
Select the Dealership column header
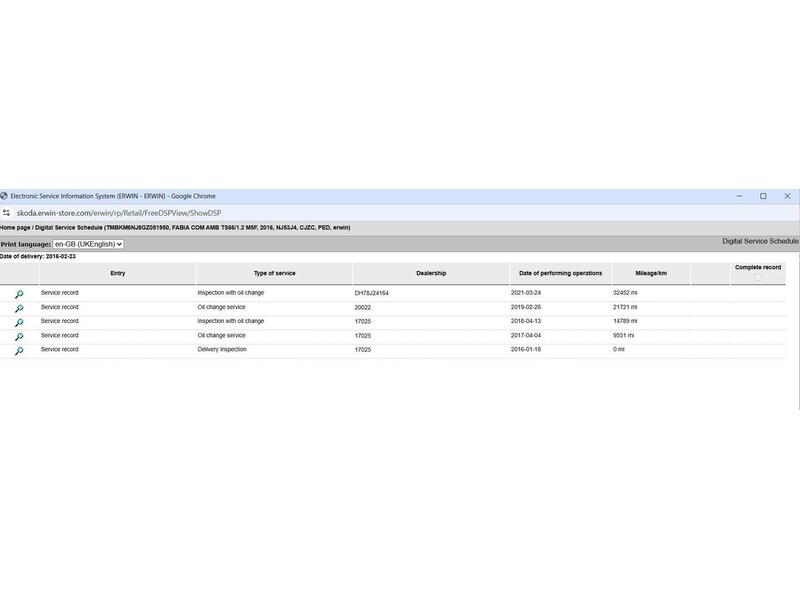[x=431, y=273]
